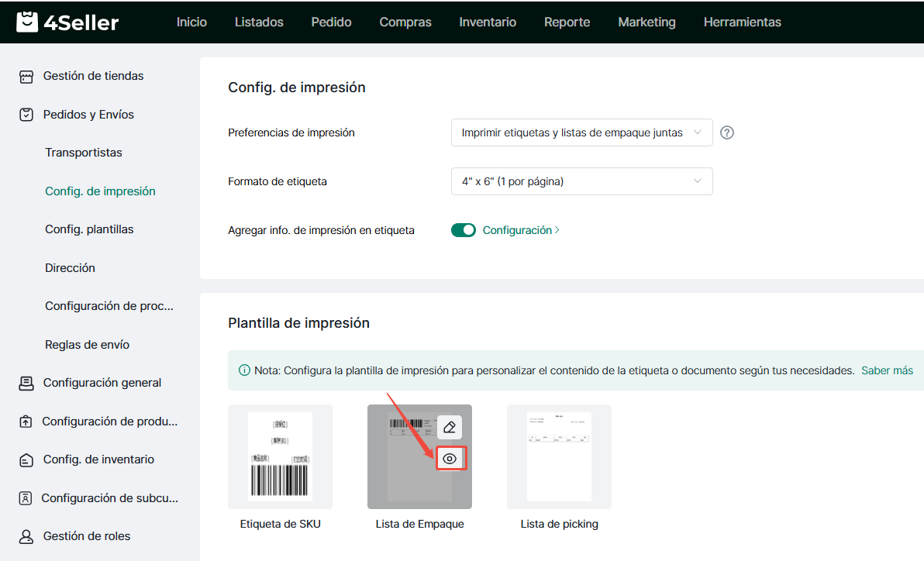The image size is (924, 561).
Task: Click the Pedidos y Envíos clipboard icon
Action: click(27, 115)
